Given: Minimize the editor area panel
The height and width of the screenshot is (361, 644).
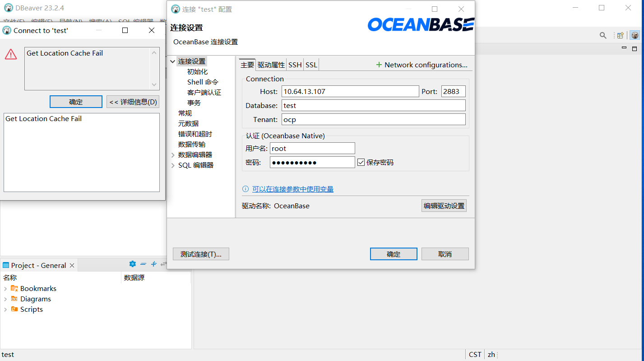Looking at the screenshot, I should pos(624,48).
